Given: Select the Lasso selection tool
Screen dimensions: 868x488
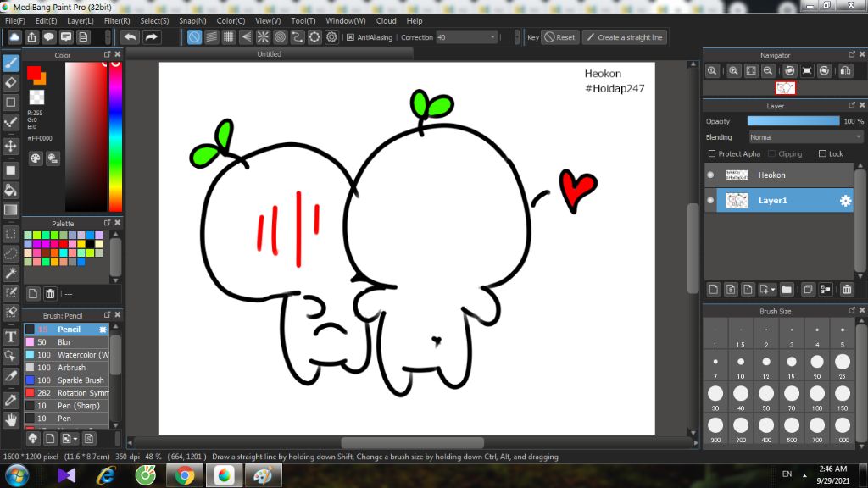Looking at the screenshot, I should pyautogui.click(x=10, y=253).
